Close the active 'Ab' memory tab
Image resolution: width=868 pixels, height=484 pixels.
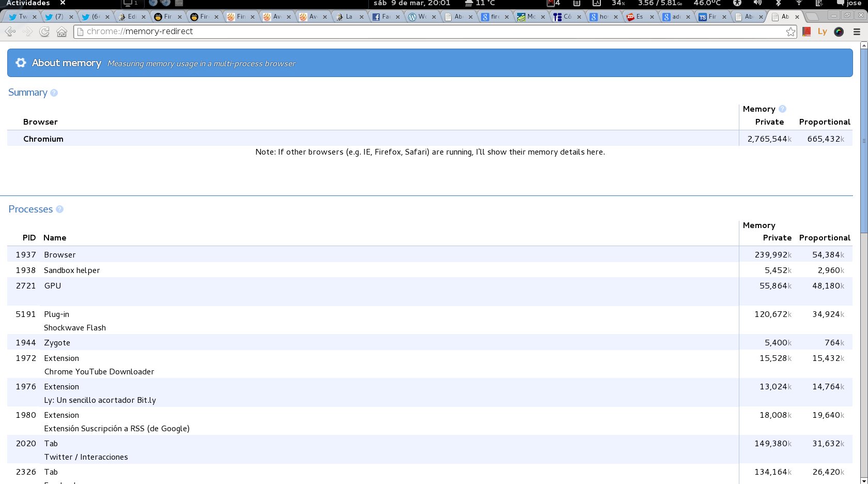[x=797, y=17]
